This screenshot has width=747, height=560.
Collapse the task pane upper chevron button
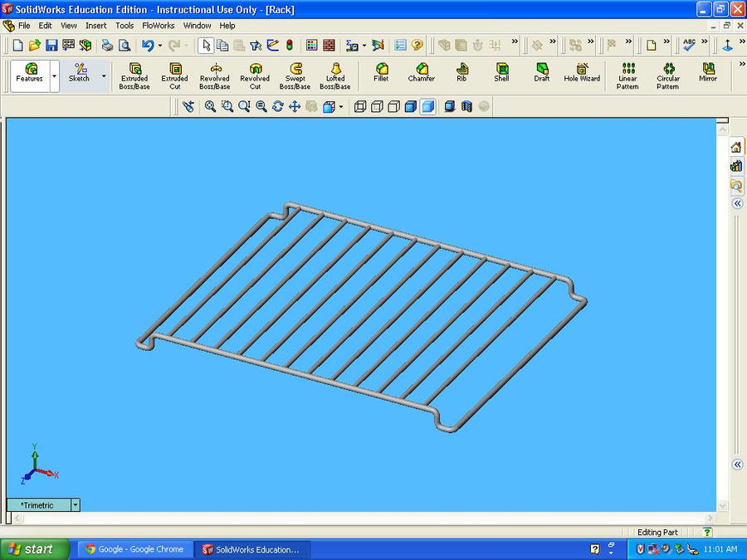738,204
